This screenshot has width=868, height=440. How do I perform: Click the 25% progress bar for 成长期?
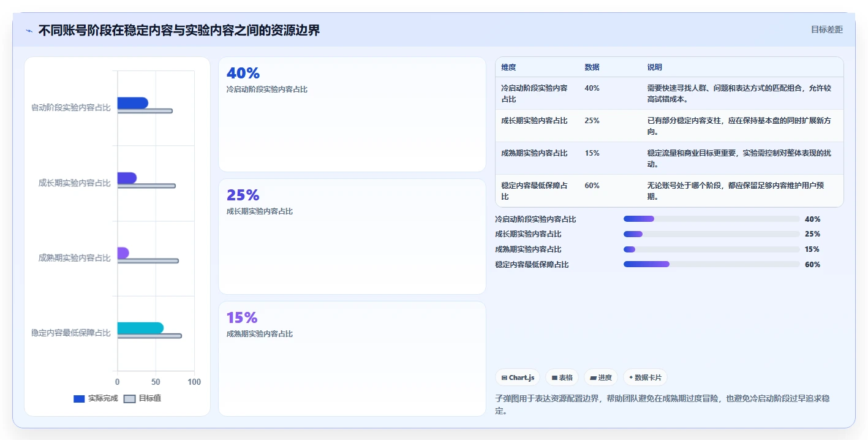pyautogui.click(x=712, y=234)
